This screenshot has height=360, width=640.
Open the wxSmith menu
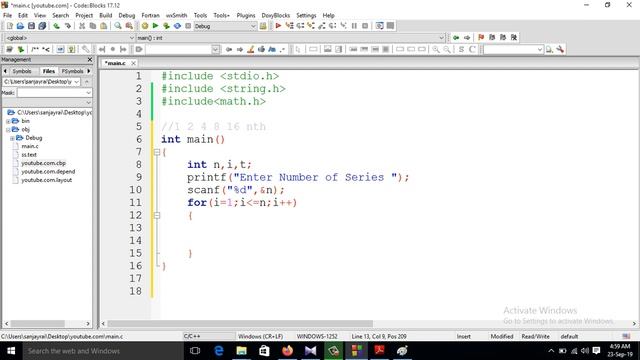coord(176,15)
